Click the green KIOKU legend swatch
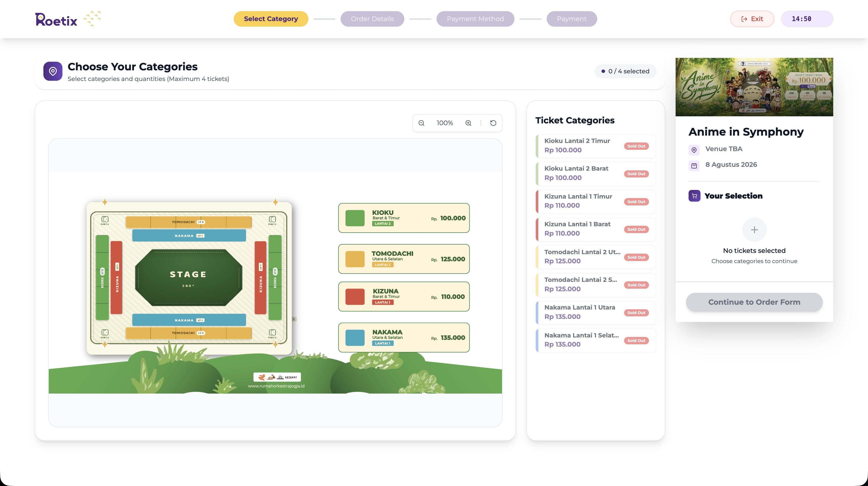Screen dimensions: 868x486 (x=355, y=218)
